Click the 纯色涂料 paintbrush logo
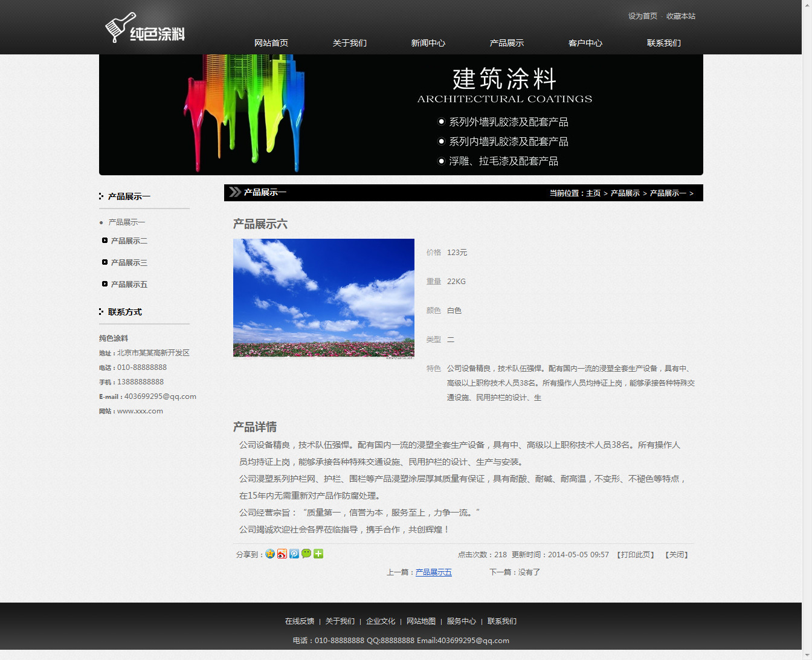The image size is (812, 660). pyautogui.click(x=145, y=28)
